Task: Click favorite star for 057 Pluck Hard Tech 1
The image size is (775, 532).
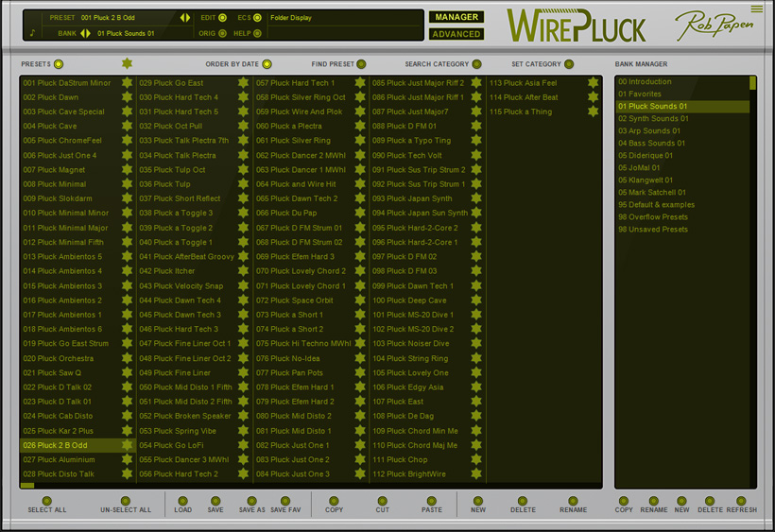Action: click(360, 82)
